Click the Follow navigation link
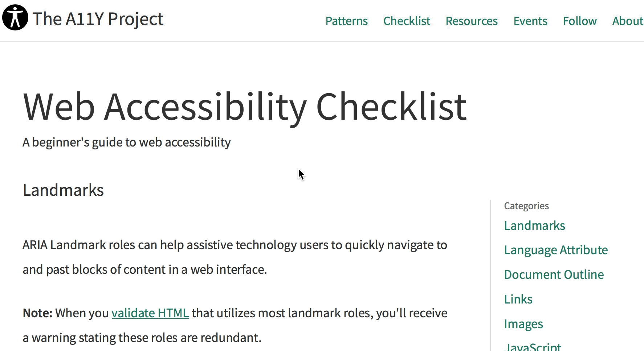Viewport: 644px width, 351px height. 579,21
